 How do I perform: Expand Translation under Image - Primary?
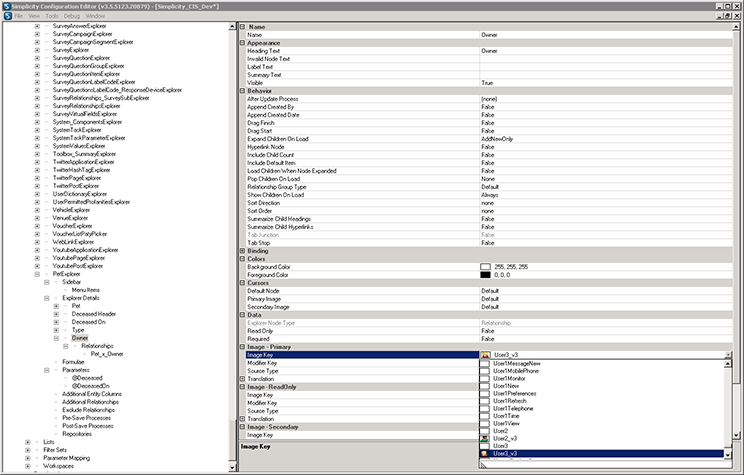tap(242, 379)
